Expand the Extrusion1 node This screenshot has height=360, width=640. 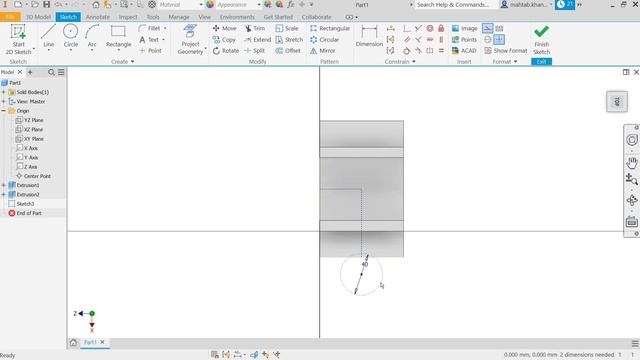[x=4, y=185]
